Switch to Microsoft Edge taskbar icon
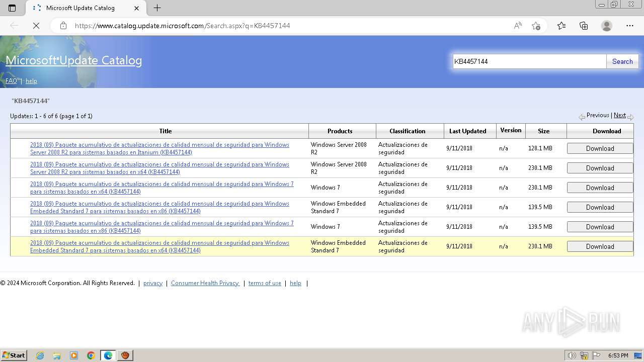The image size is (644, 362). pyautogui.click(x=108, y=355)
